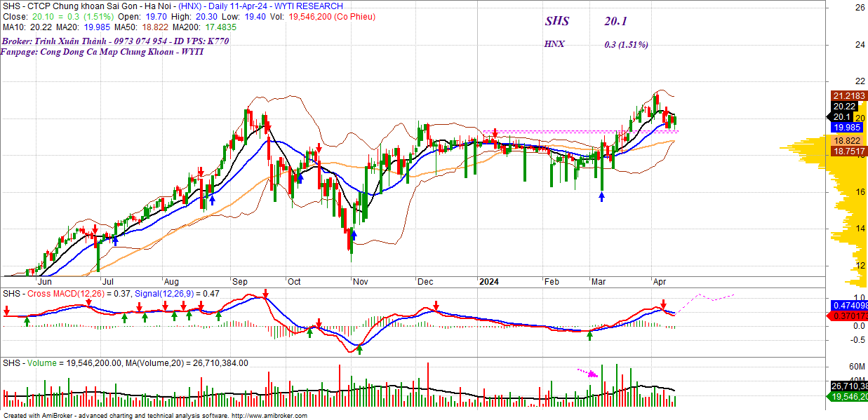The width and height of the screenshot is (868, 420).
Task: Click the orange '18.822' MA50 price tag
Action: tap(846, 140)
